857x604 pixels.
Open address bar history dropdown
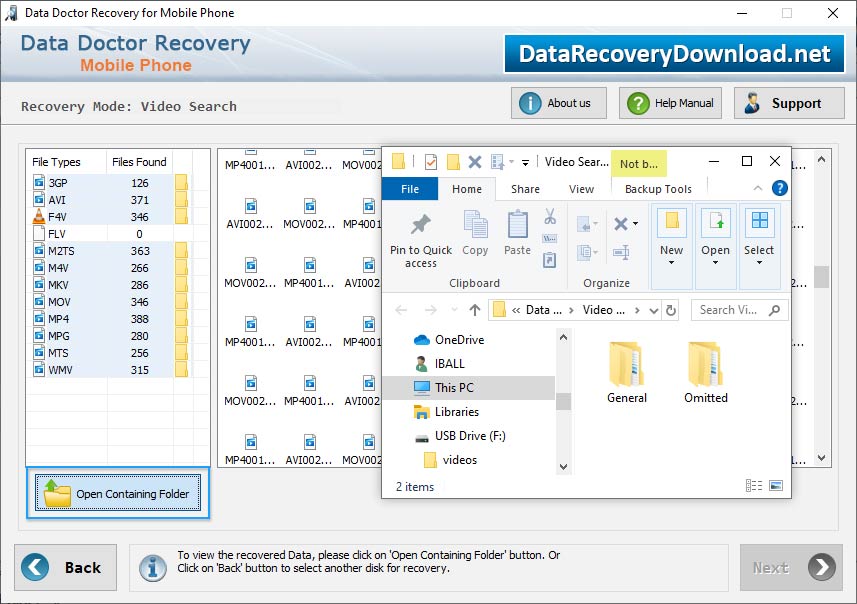click(x=654, y=310)
